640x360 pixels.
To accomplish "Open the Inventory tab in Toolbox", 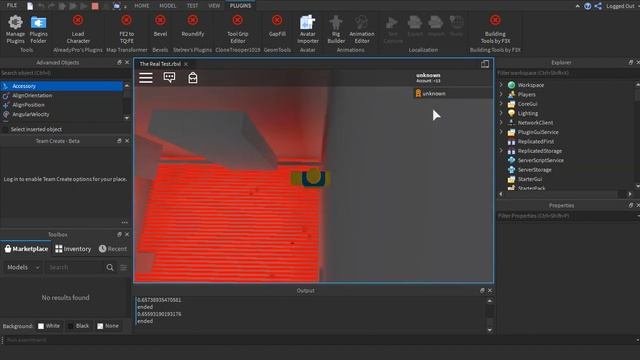I will click(x=73, y=249).
